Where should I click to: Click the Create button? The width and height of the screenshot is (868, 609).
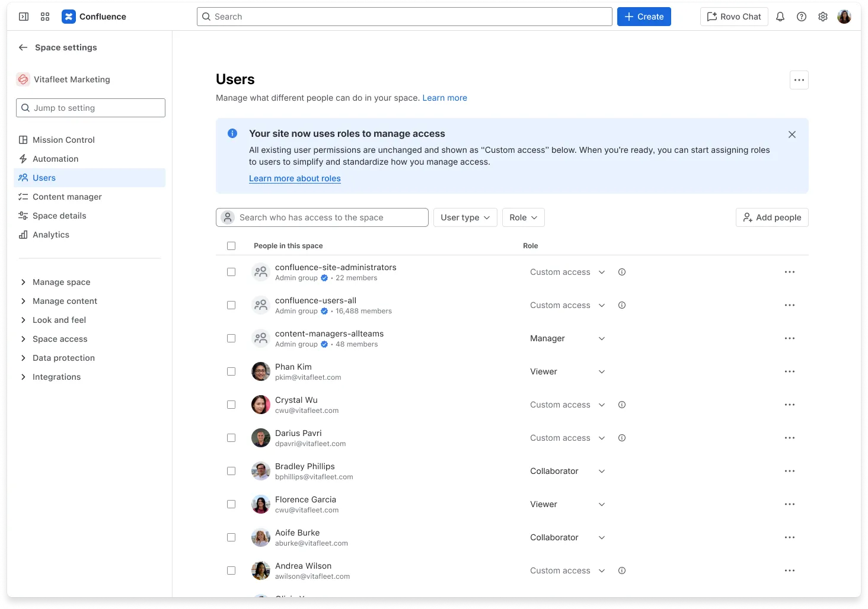644,17
